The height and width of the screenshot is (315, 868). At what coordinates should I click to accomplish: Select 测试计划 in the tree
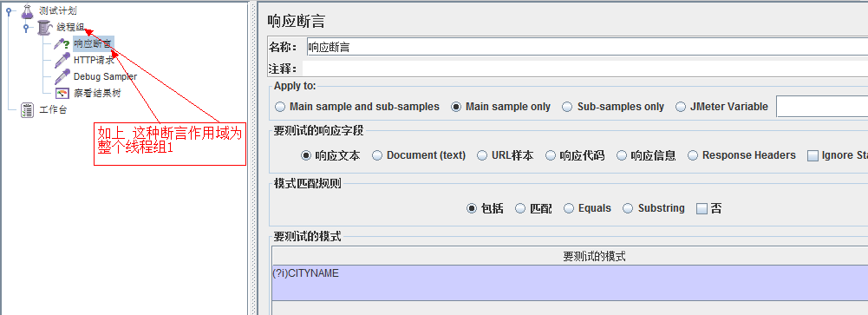click(57, 10)
